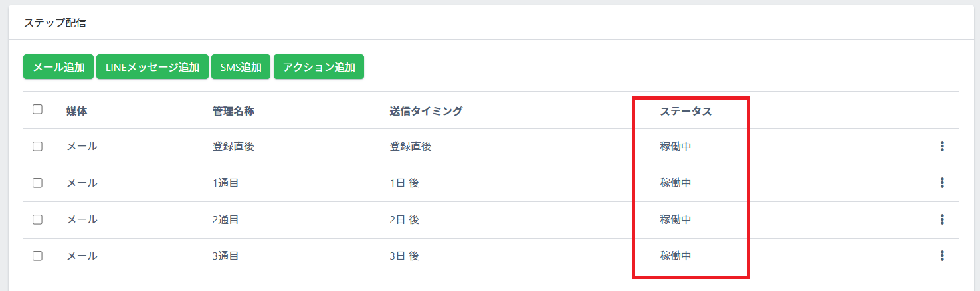Screen dimensions: 980x291
Task: Open the three-dot menu for 登録直後 row
Action: pos(942,147)
